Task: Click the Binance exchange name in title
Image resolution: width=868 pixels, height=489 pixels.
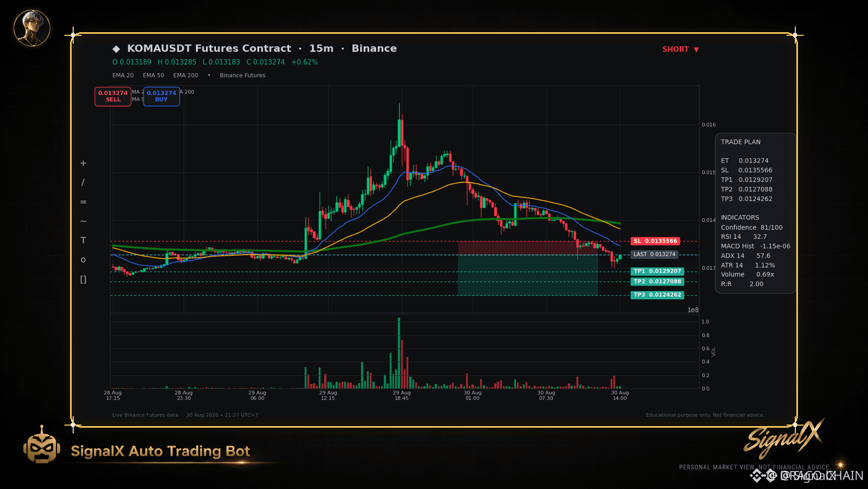Action: coord(374,48)
